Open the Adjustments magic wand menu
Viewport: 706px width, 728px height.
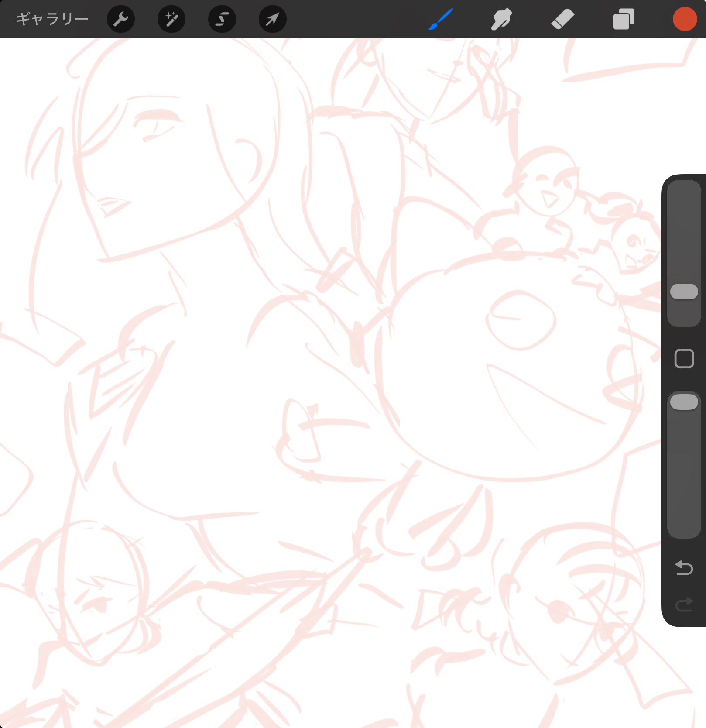tap(171, 19)
